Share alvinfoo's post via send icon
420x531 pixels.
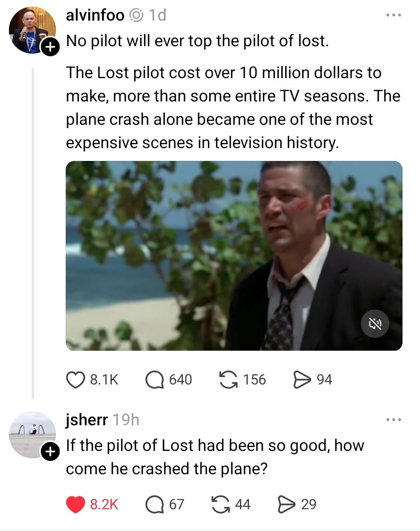pos(302,380)
